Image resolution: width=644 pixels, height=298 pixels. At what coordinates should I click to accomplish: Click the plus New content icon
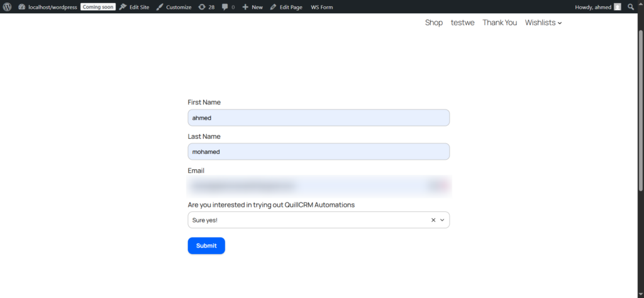[x=246, y=7]
